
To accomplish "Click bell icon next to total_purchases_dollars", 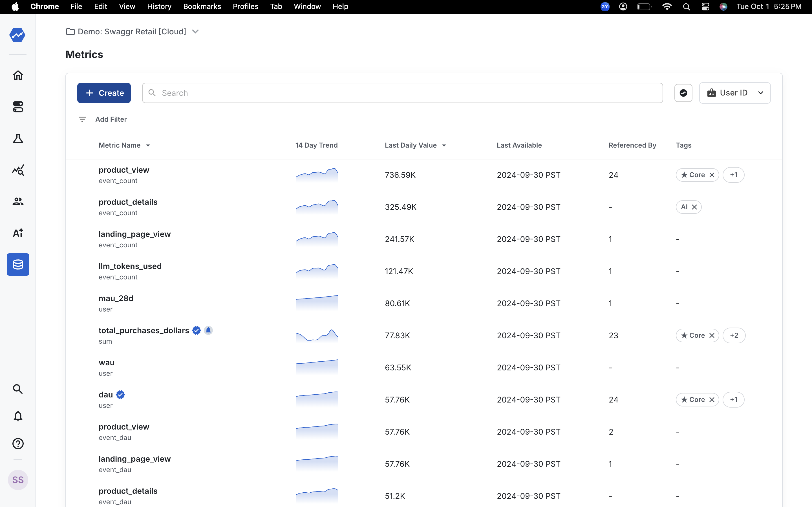I will [208, 331].
